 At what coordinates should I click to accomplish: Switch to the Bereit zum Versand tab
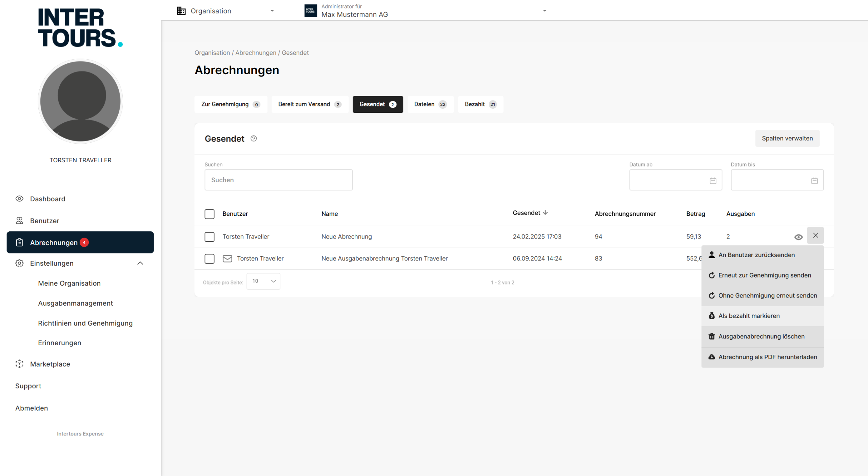309,104
